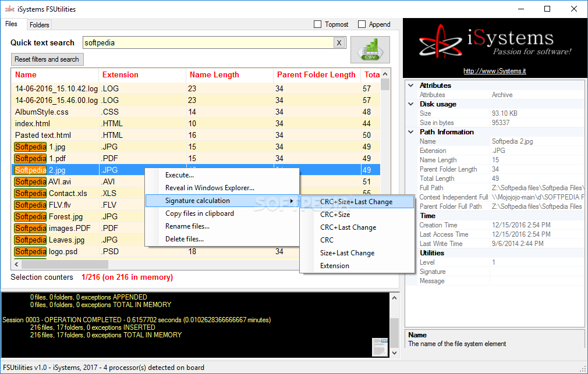This screenshot has height=374, width=588.
Task: Click the log console scrollbar down arrow
Action: (394, 352)
